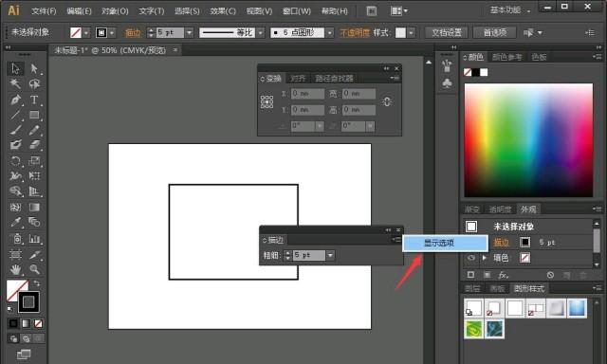Select the Perspective Grid tool
The height and width of the screenshot is (364, 607).
[34, 191]
